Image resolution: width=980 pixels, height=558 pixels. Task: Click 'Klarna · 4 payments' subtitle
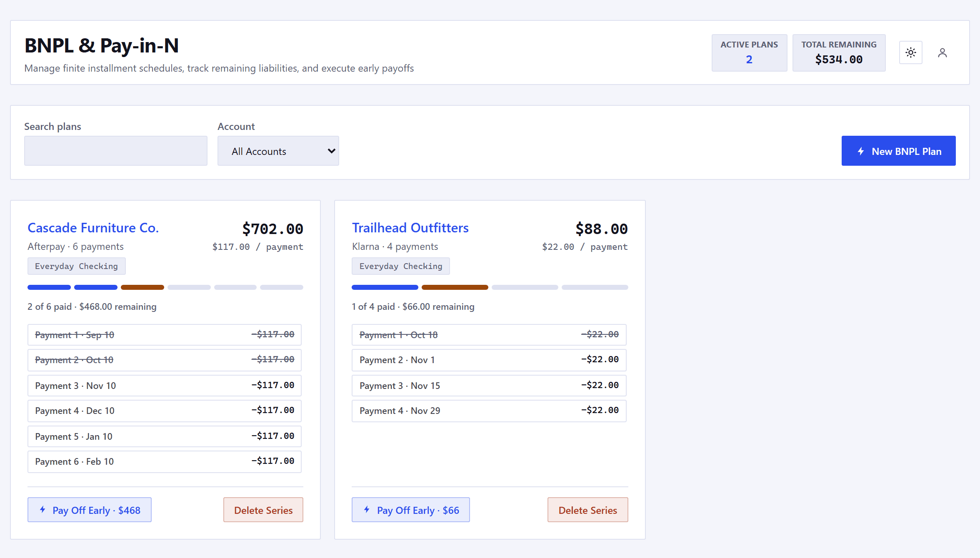click(395, 247)
